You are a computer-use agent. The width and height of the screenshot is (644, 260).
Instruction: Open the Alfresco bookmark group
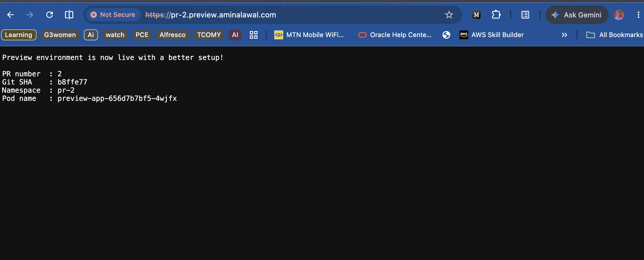(x=173, y=35)
